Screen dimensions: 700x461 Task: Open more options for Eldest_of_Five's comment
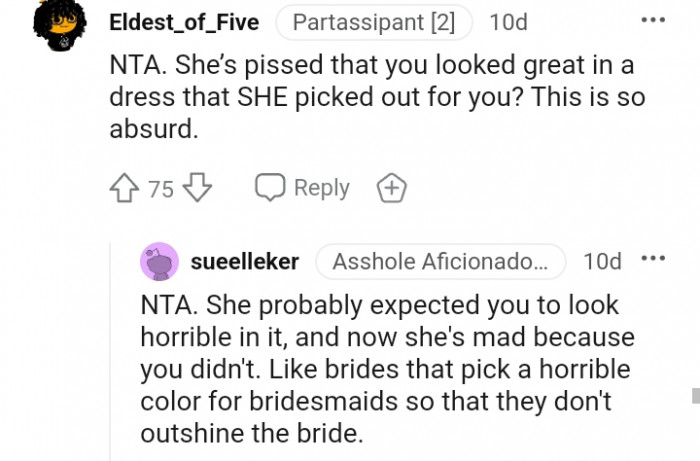tap(653, 21)
